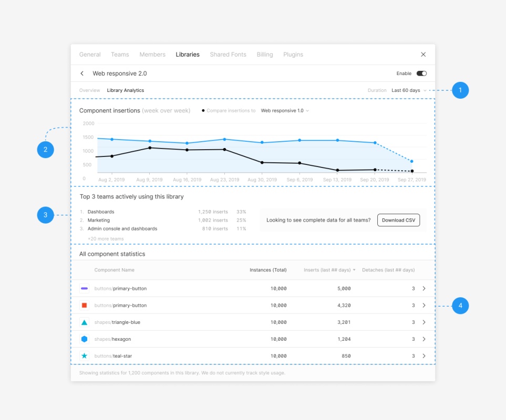Close the library settings dialog
Viewport: 506px width, 420px height.
(x=424, y=55)
